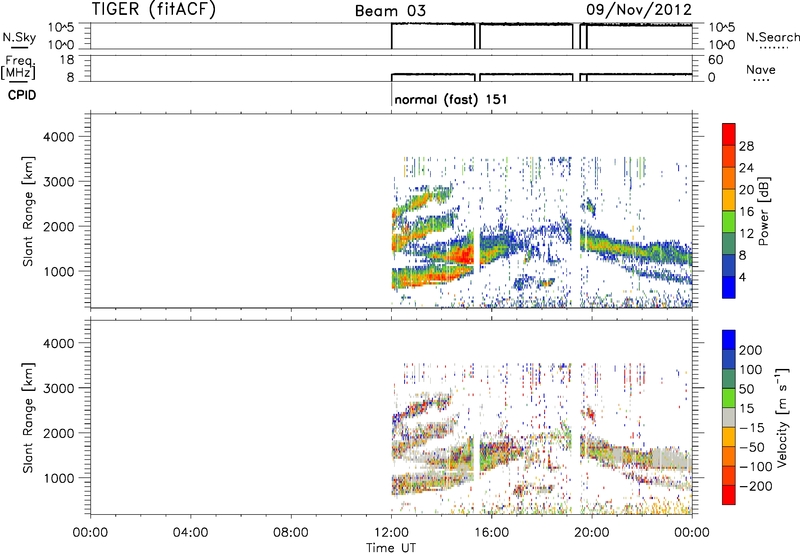This screenshot has height=554, width=800.
Task: Select the Beam 03 heading
Action: coord(390,11)
